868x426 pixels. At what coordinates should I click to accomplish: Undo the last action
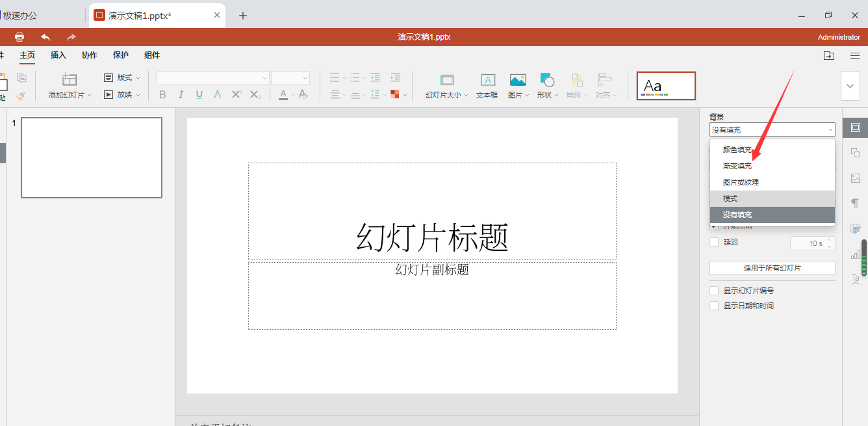pyautogui.click(x=45, y=37)
